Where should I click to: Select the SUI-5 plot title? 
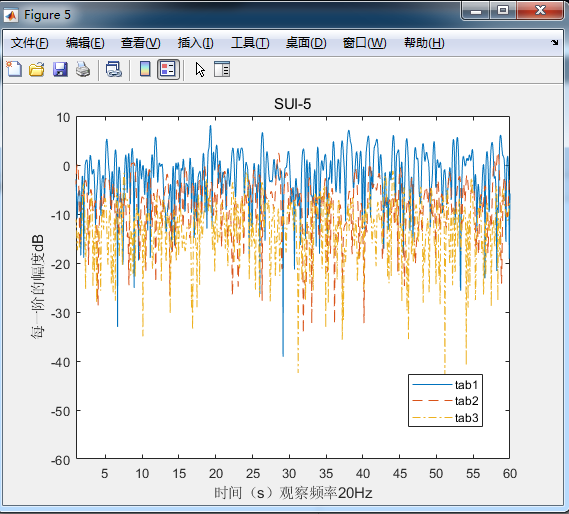tap(292, 104)
